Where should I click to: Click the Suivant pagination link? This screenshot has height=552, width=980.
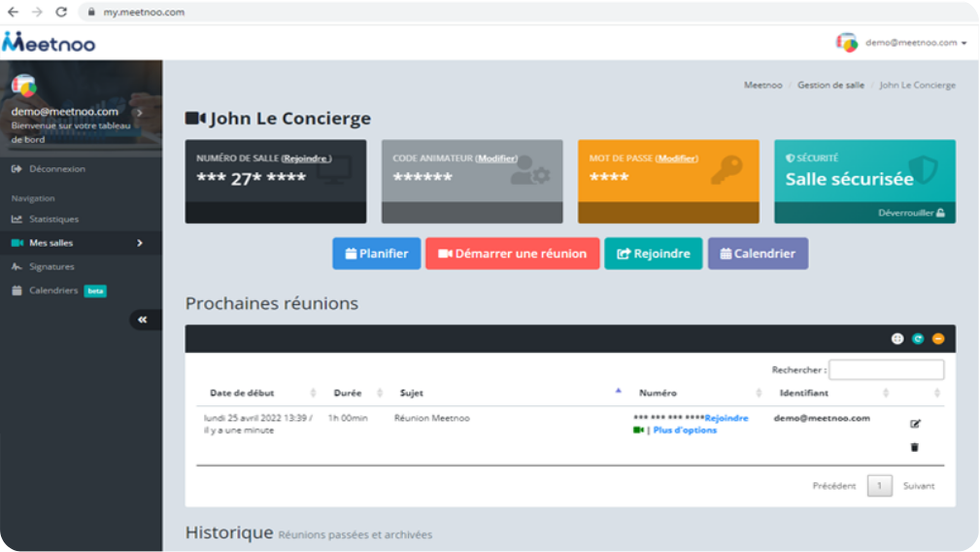click(919, 486)
